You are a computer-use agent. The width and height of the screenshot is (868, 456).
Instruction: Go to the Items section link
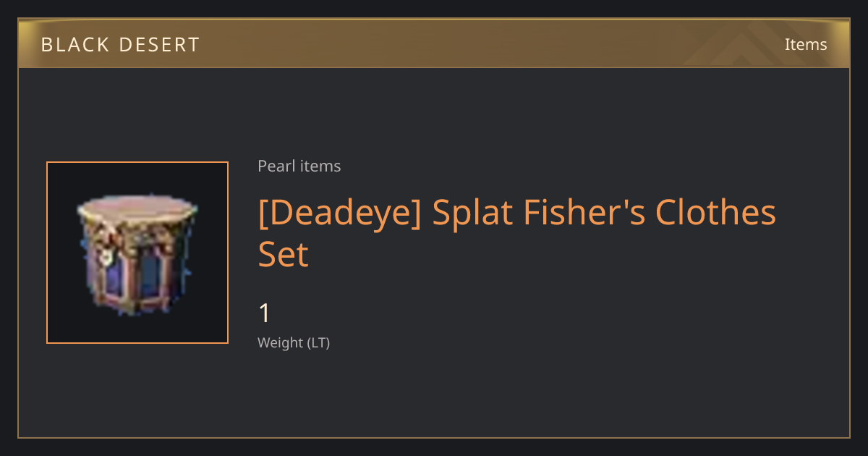pos(806,44)
